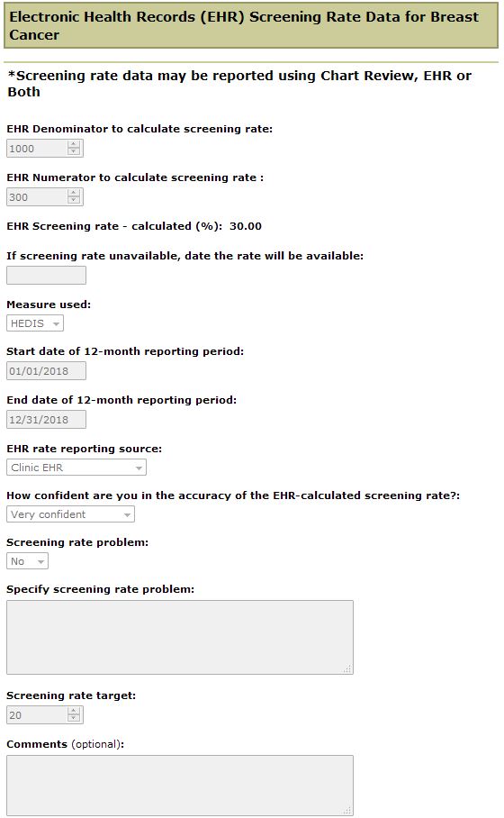Viewport: 504px width, 818px height.
Task: Click the EHR Numerator down arrow
Action: coord(74,200)
